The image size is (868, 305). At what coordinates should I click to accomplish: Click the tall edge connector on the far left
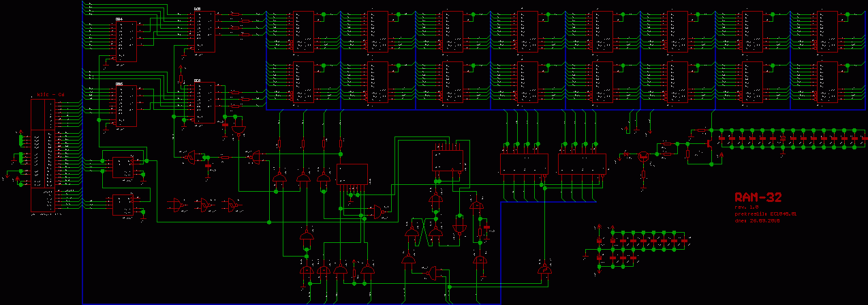(42, 156)
